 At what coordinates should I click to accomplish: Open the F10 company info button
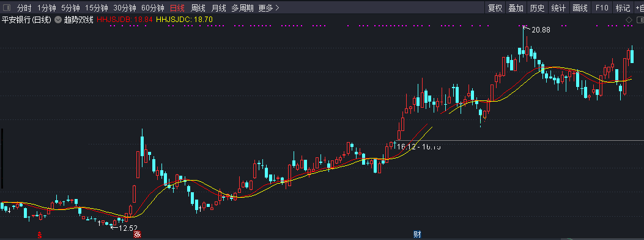coord(601,8)
